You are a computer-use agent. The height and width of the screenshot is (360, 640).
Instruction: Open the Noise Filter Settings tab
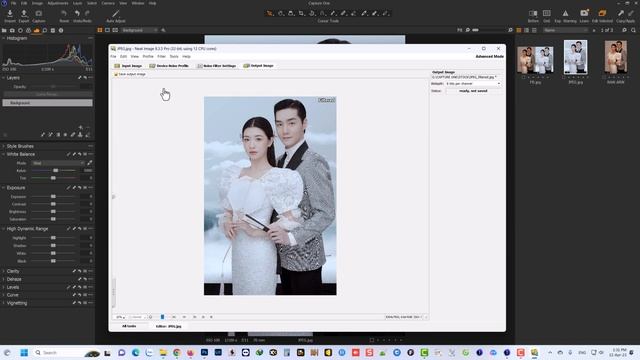(216, 66)
